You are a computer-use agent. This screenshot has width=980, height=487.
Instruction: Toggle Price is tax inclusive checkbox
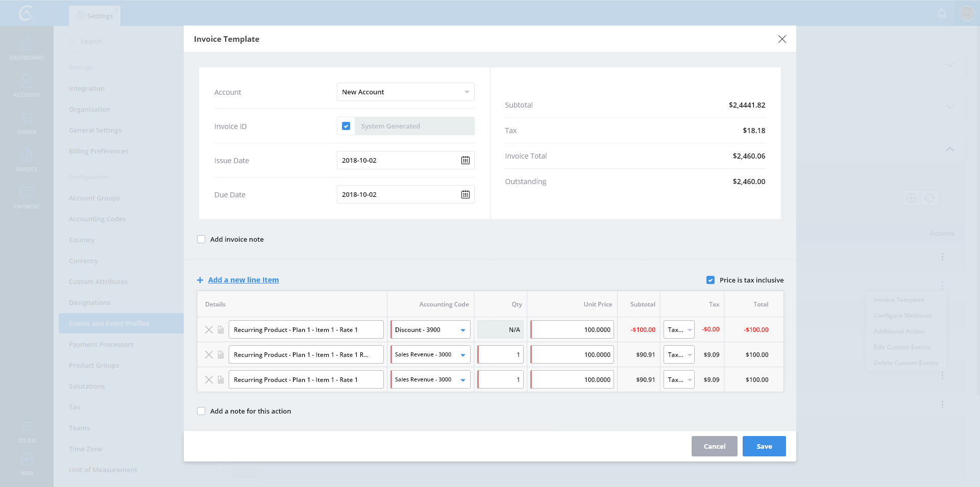pyautogui.click(x=710, y=280)
